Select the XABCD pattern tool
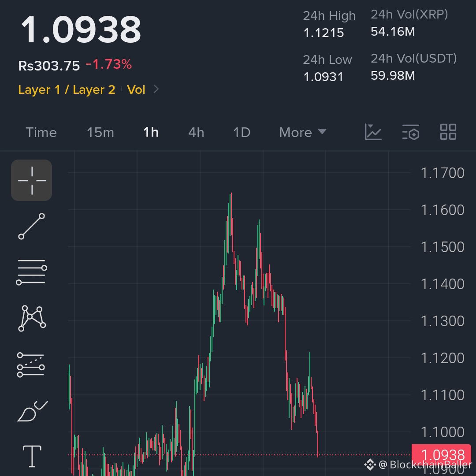This screenshot has width=476, height=476. (x=32, y=318)
